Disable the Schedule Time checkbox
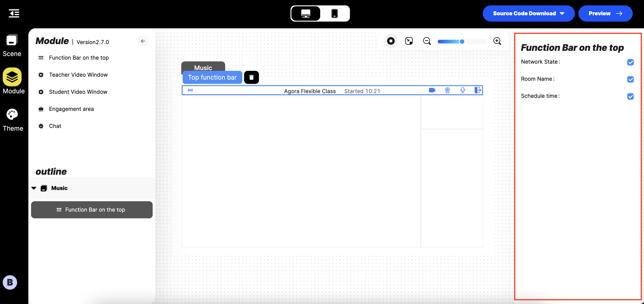The height and width of the screenshot is (304, 644). point(631,96)
